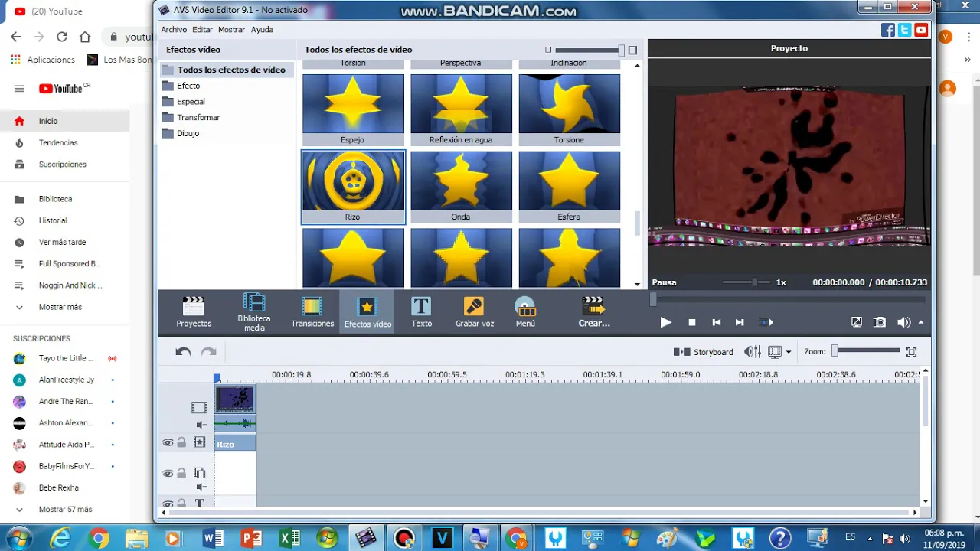Select the Rizo effect thumbnail
980x551 pixels.
coord(353,187)
